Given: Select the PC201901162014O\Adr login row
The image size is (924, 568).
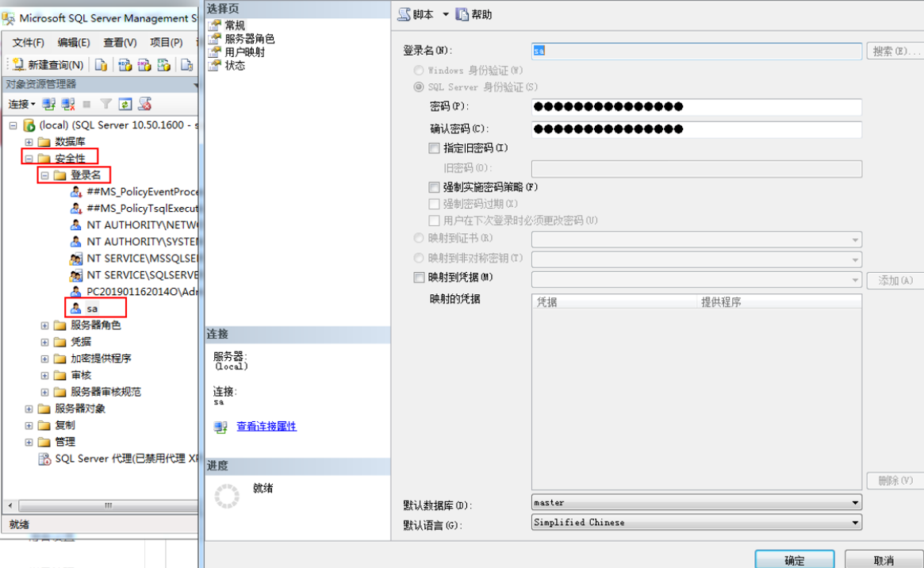Looking at the screenshot, I should click(134, 292).
